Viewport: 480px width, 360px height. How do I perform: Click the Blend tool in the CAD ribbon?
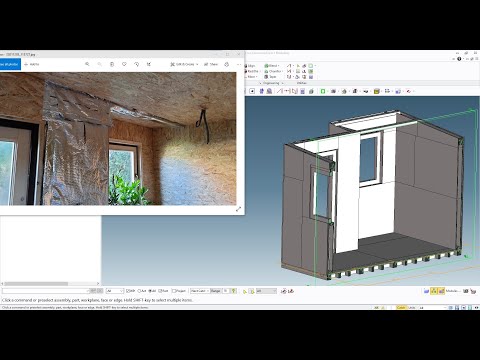tap(271, 66)
